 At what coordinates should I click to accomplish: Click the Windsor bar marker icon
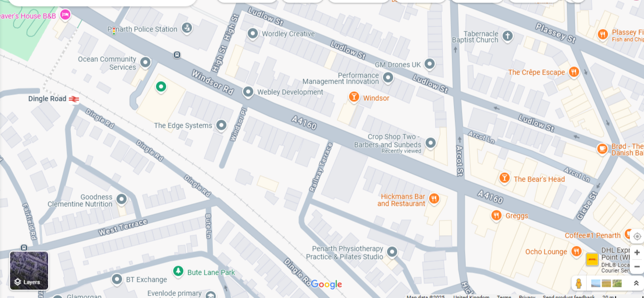[354, 96]
